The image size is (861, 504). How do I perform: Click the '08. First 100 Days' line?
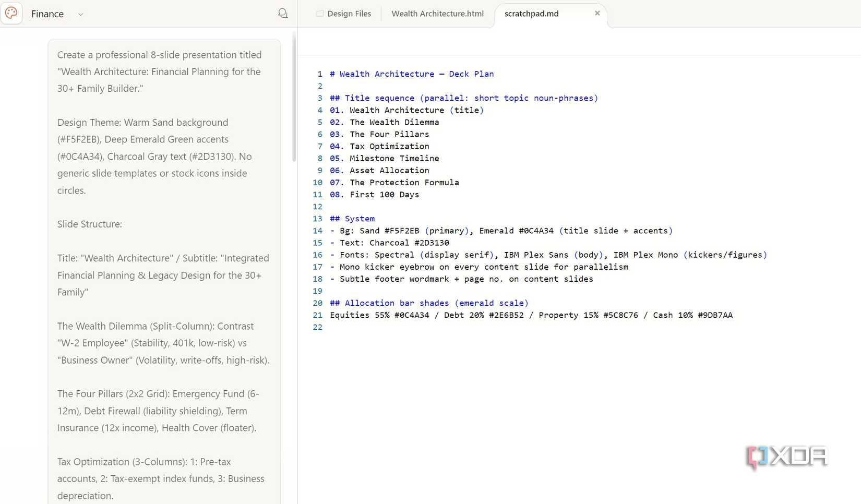click(374, 195)
